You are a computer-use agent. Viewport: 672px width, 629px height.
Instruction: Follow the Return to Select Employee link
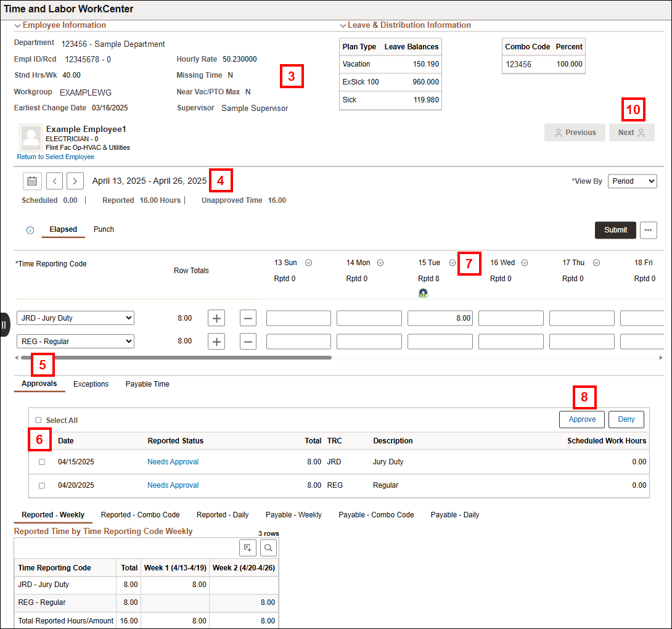pyautogui.click(x=55, y=157)
